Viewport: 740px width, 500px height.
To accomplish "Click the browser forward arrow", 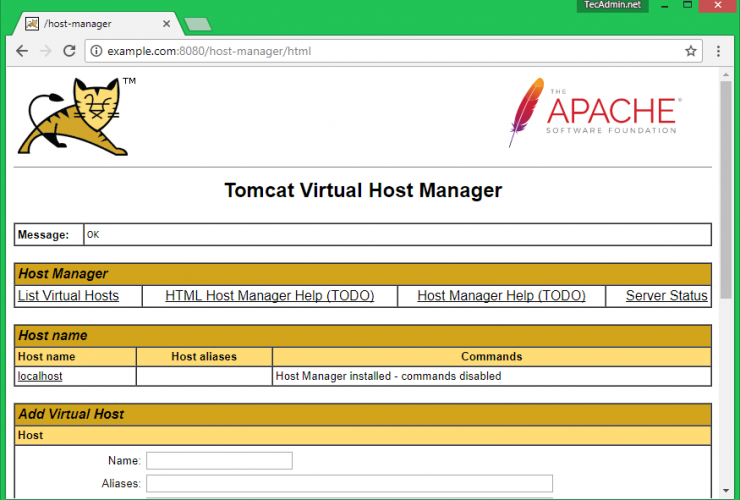I will pyautogui.click(x=45, y=51).
